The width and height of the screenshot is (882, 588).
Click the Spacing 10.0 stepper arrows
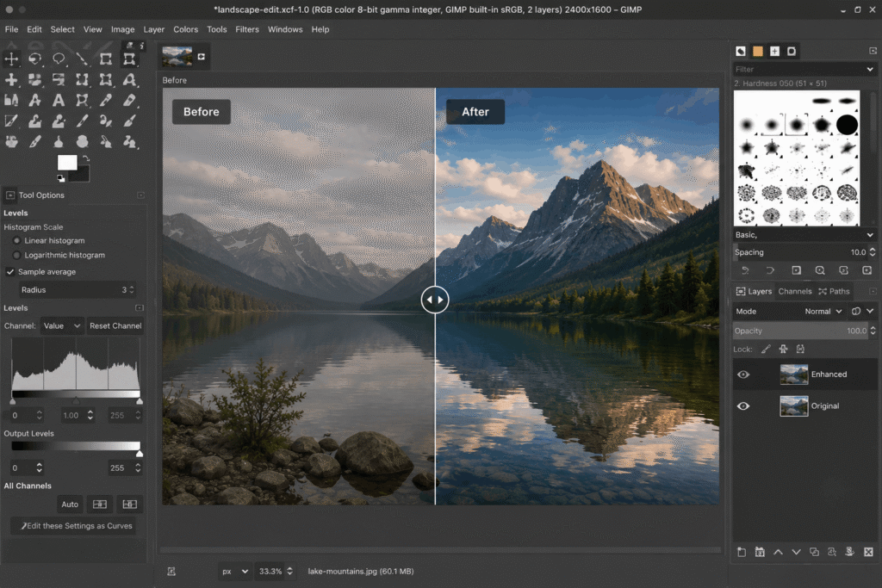[873, 252]
